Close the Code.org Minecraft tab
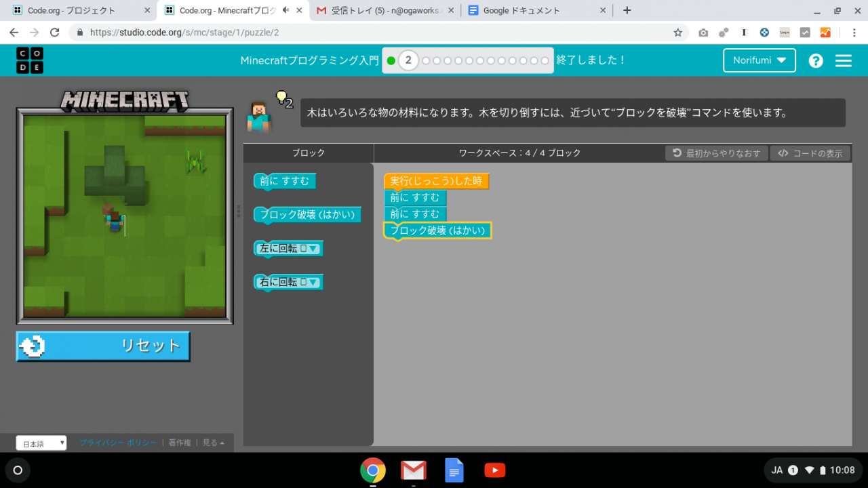The image size is (868, 488). pos(299,10)
